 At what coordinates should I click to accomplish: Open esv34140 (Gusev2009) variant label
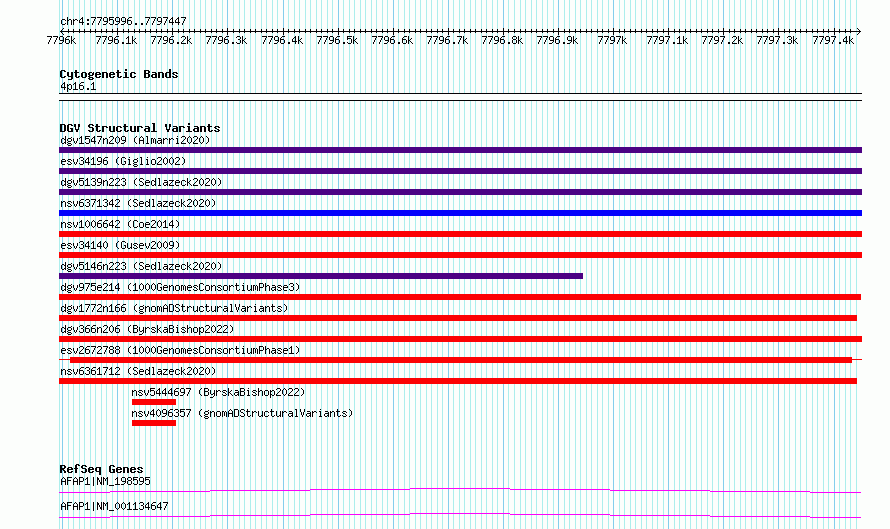tap(120, 245)
